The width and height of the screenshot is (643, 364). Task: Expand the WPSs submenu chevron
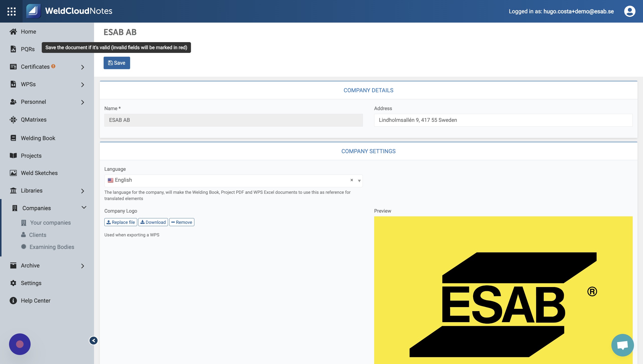83,85
